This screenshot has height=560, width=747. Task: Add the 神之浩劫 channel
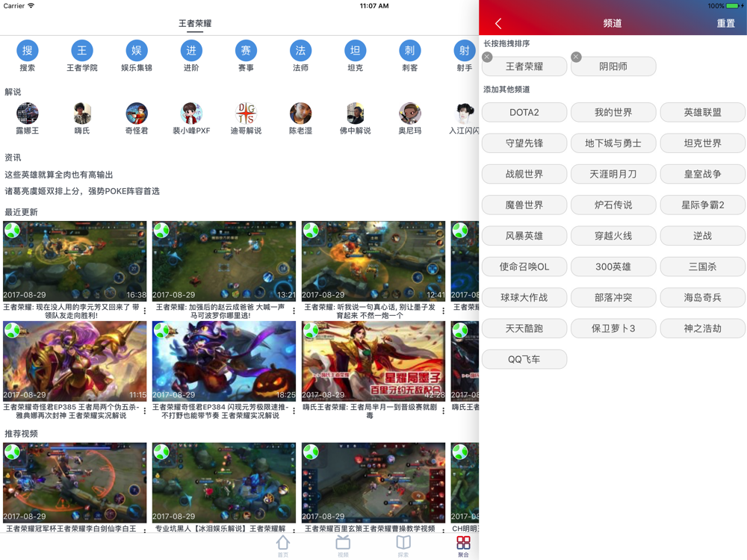(703, 329)
